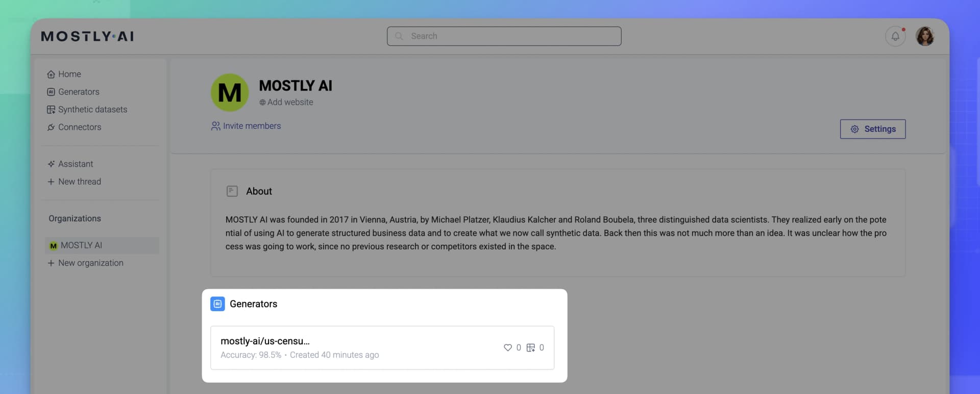Click the About heading text
Viewport: 980px width, 394px height.
coord(259,191)
